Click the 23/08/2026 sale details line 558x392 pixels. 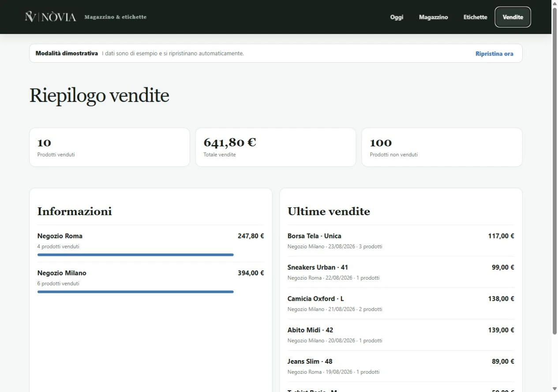(x=335, y=246)
